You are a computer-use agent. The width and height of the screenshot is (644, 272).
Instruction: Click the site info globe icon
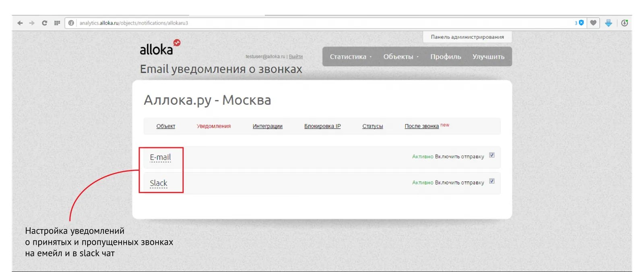pyautogui.click(x=71, y=23)
